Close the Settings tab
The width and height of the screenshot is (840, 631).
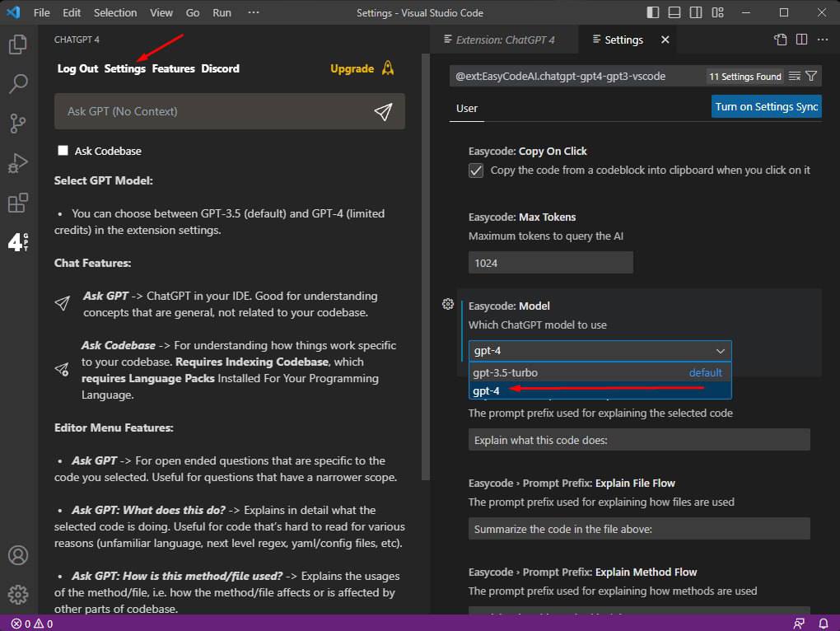tap(665, 40)
